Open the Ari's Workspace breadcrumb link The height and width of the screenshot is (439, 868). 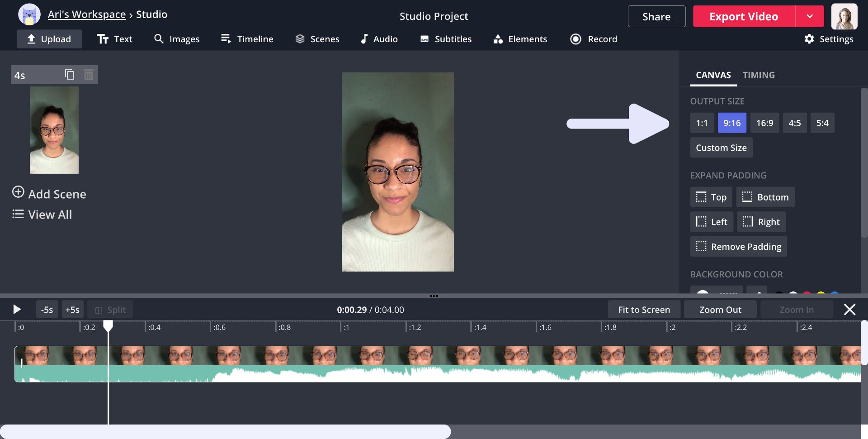click(87, 14)
